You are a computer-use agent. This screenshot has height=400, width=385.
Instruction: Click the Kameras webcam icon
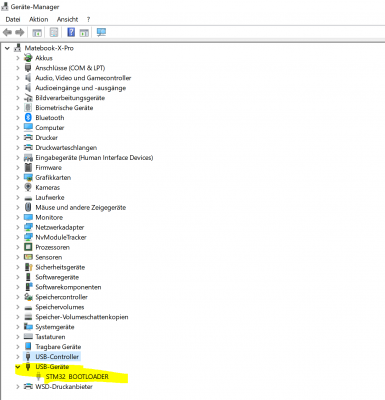pyautogui.click(x=28, y=187)
